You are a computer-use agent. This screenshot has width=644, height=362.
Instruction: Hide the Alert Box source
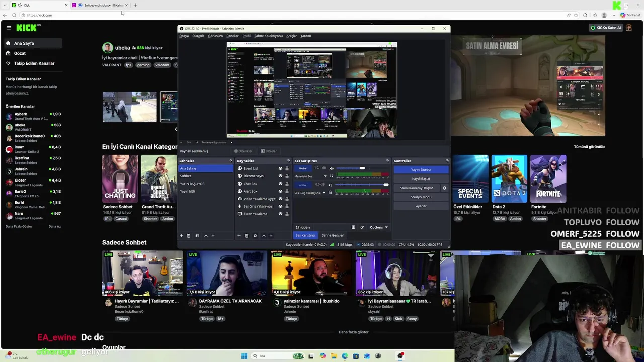(x=280, y=191)
